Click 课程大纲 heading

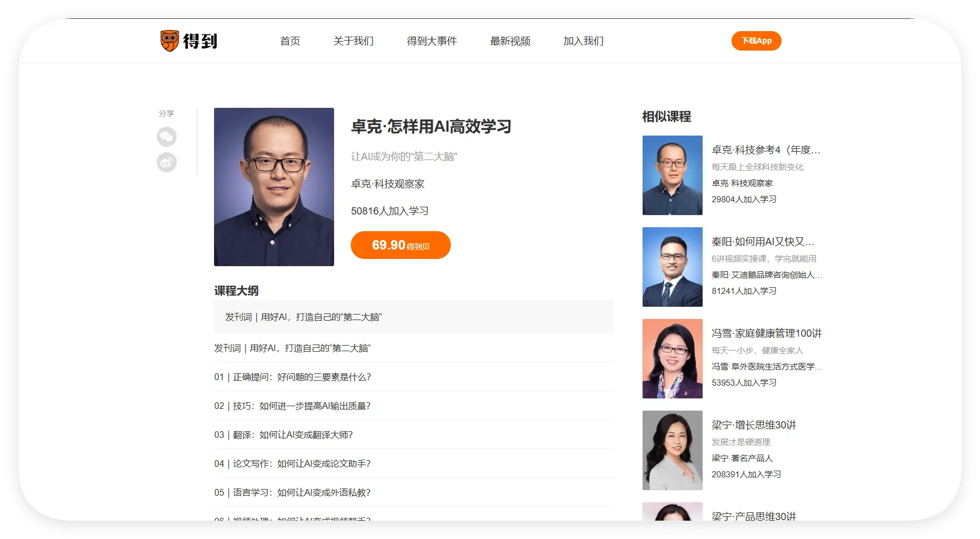pos(236,291)
